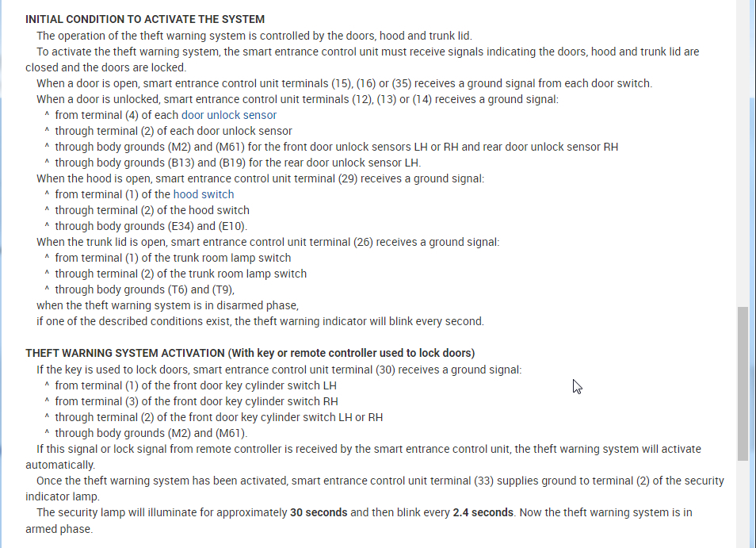Click the caret bullet before 'from terminal (3)'

click(48, 402)
